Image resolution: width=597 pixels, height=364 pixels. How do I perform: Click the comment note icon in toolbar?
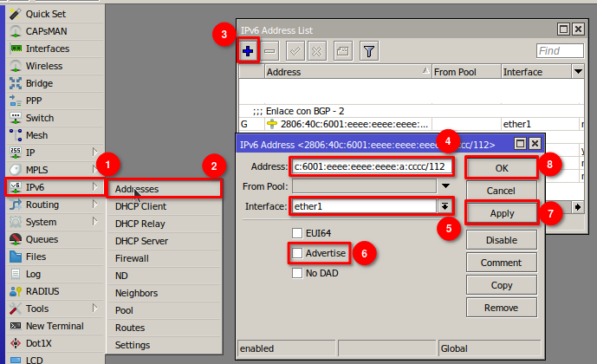point(342,52)
